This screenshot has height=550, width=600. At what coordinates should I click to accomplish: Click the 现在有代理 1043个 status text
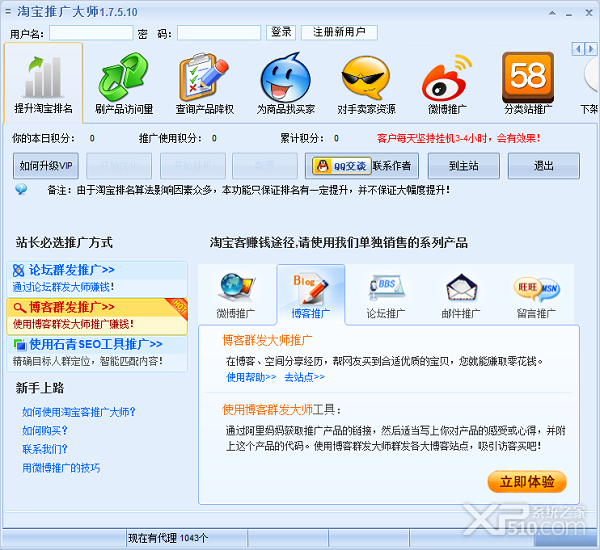pos(168,538)
